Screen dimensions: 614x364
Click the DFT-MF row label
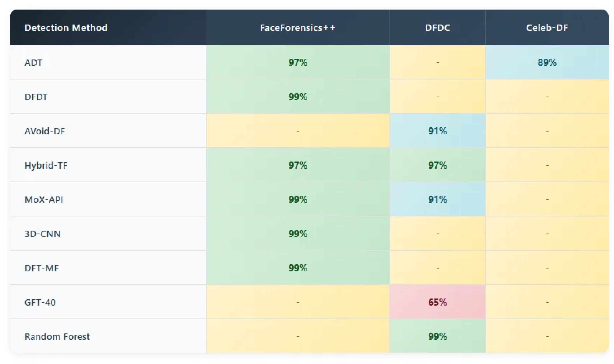coord(41,268)
